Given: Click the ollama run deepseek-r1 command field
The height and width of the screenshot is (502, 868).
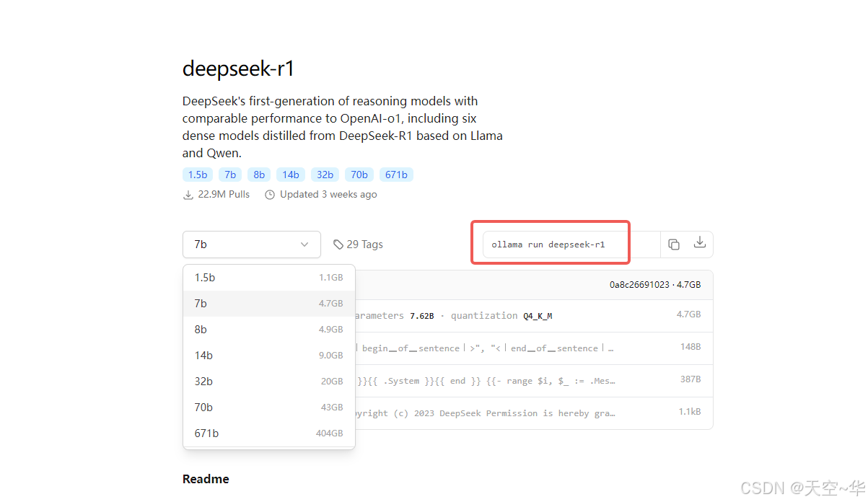Looking at the screenshot, I should [571, 245].
